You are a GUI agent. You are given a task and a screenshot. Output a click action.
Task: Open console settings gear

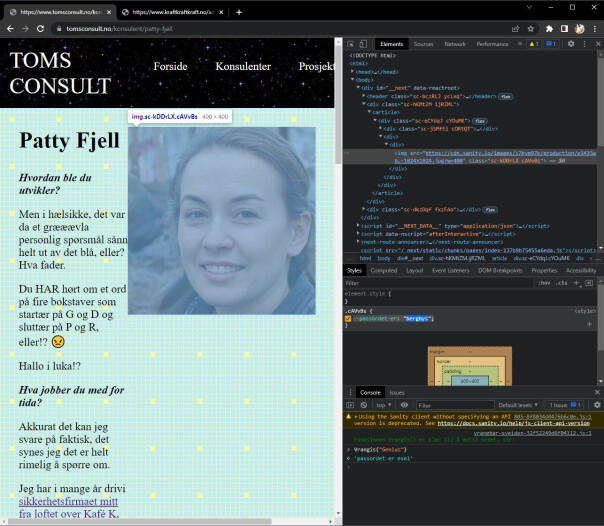[597, 405]
